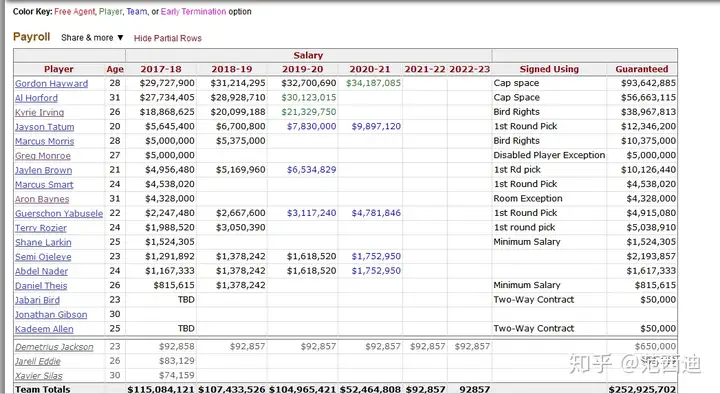Open Jarell Eddie player link

pos(38,361)
